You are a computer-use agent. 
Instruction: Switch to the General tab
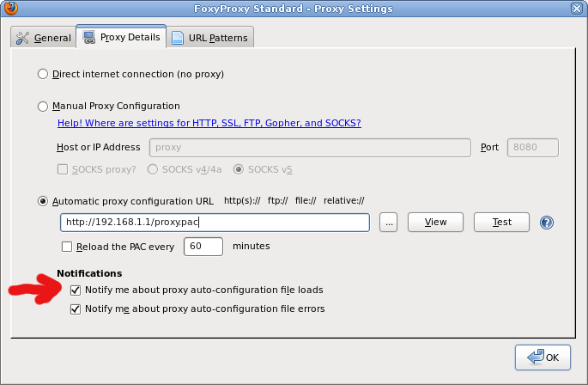(x=43, y=38)
